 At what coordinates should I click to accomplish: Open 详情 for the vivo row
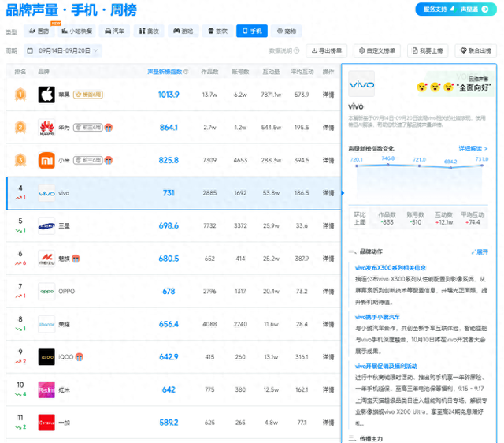click(328, 193)
